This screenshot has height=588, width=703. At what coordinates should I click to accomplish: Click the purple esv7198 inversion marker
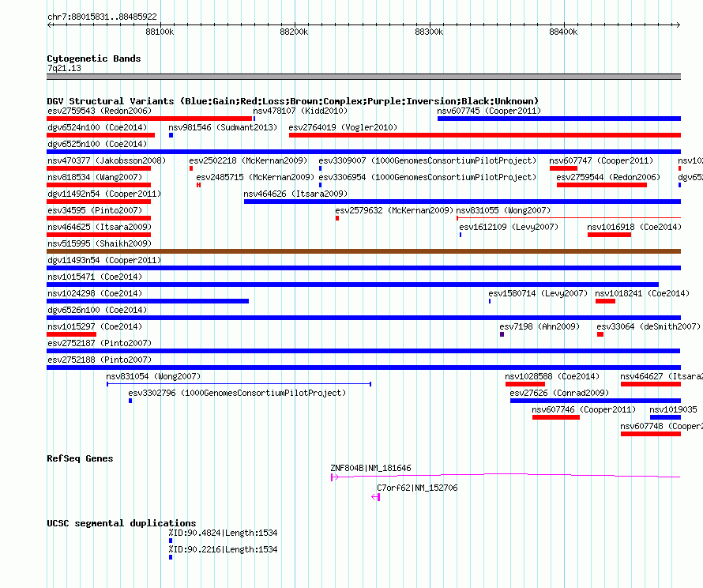[502, 334]
